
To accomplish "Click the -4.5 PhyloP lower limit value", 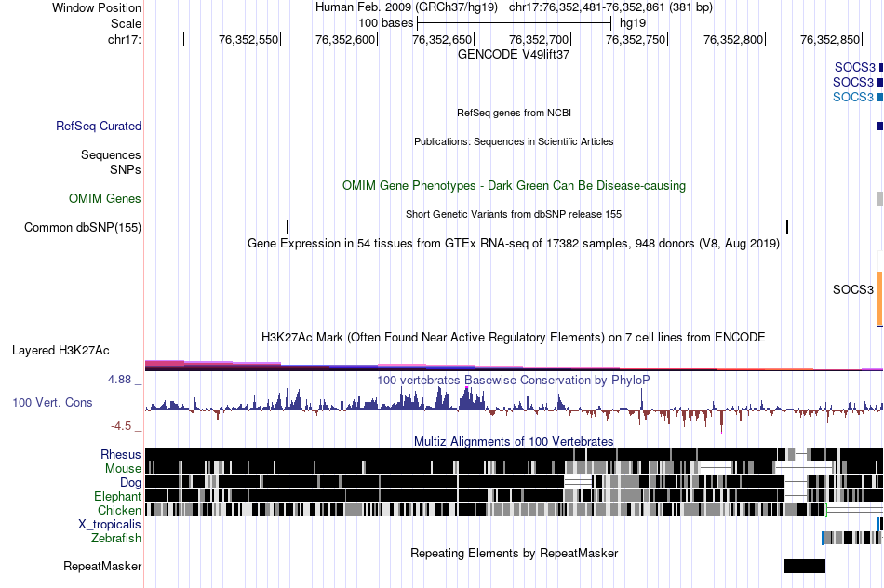I will tap(121, 425).
